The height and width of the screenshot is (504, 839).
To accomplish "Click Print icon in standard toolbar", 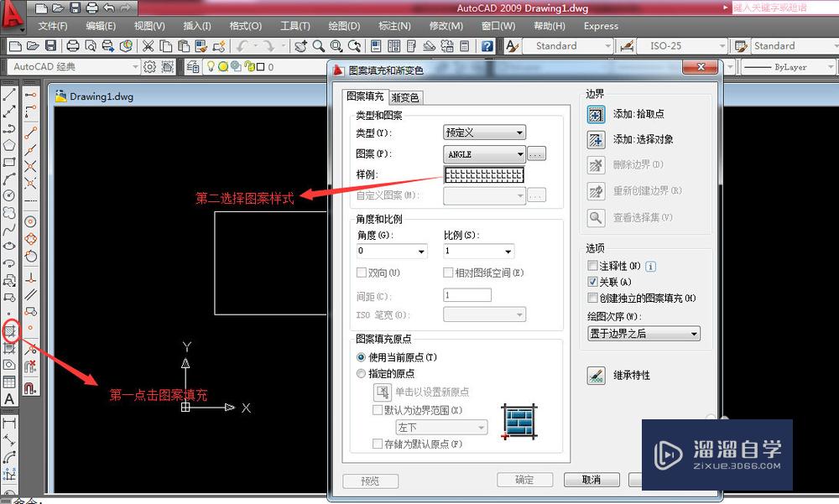I will click(73, 46).
